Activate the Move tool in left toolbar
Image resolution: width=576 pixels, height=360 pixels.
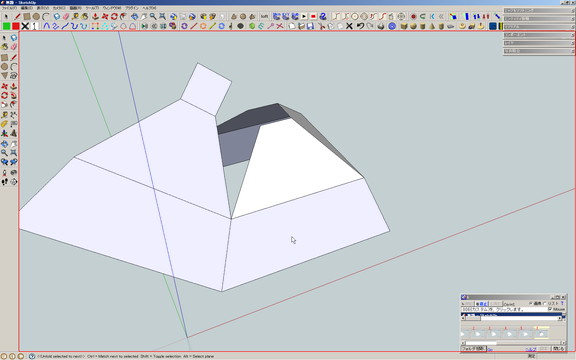click(x=4, y=86)
